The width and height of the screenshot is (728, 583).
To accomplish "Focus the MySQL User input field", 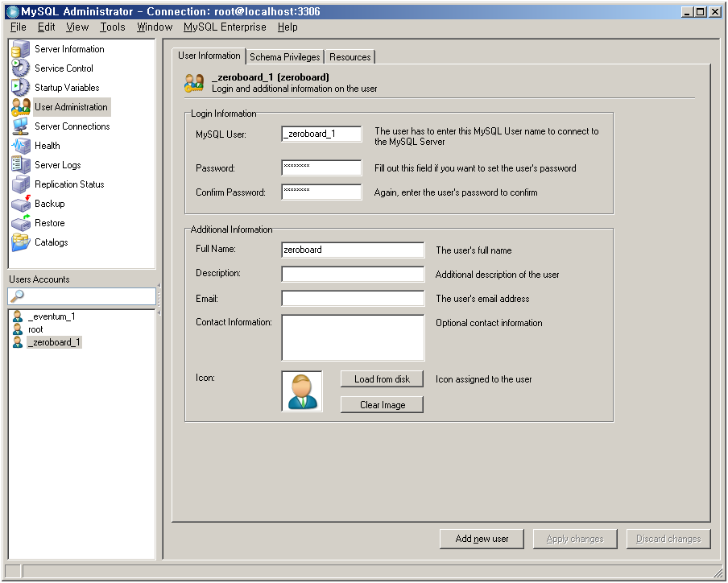I will 321,134.
